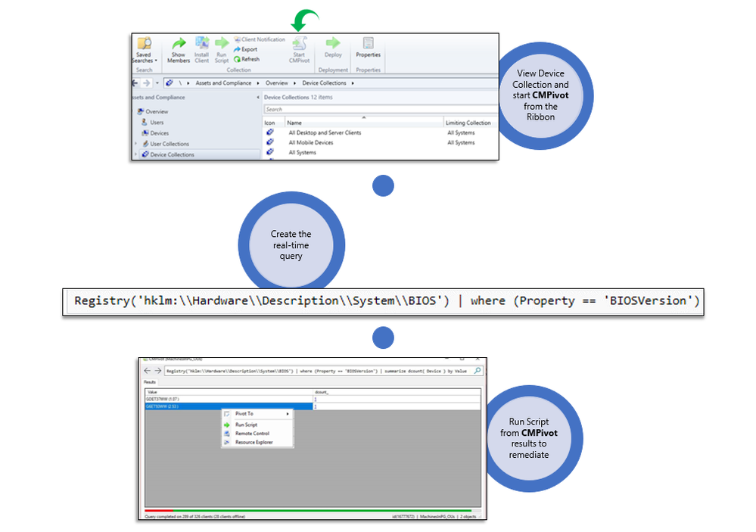Click CMPivot back arrow

pos(147,370)
